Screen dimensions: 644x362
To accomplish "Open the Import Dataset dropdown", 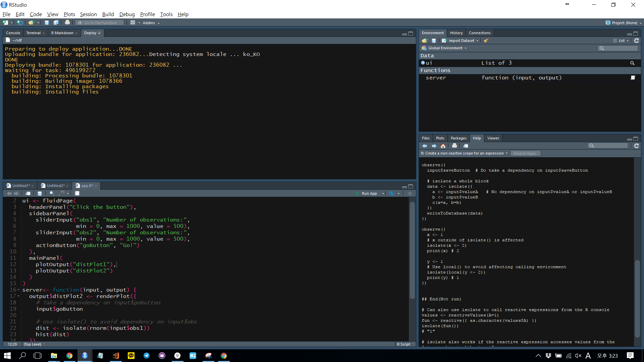I will 462,41.
